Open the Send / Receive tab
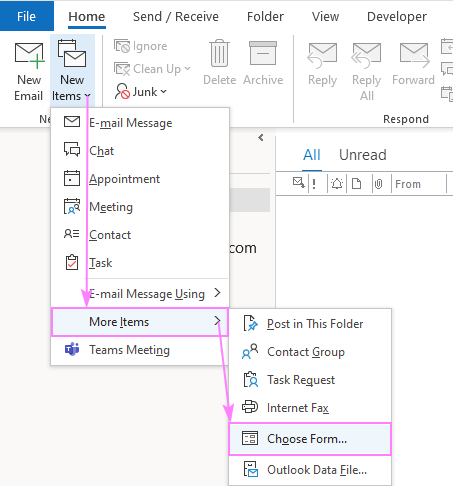Screen dimensions: 453x486 176,16
